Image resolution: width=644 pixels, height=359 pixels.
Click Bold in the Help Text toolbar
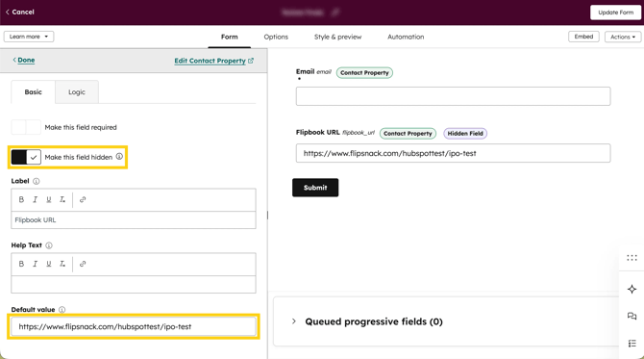pyautogui.click(x=21, y=264)
